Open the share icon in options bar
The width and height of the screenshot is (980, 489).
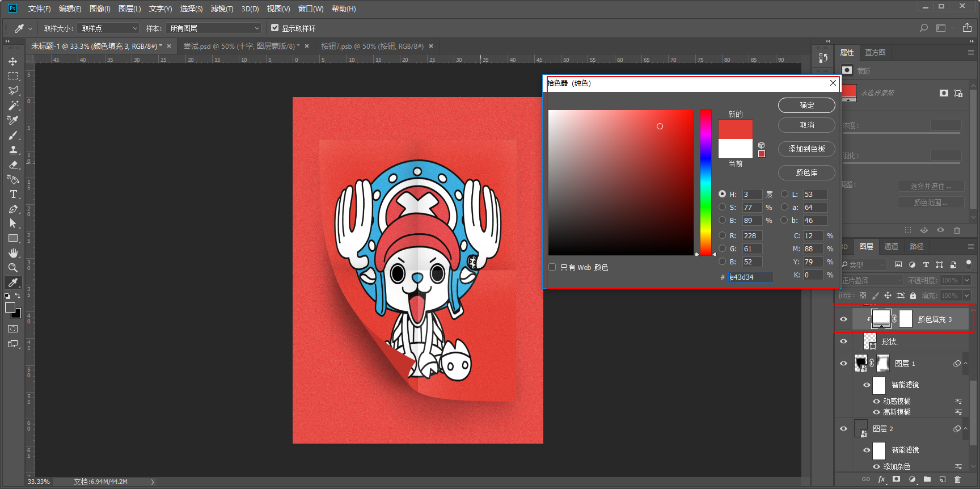tap(968, 28)
